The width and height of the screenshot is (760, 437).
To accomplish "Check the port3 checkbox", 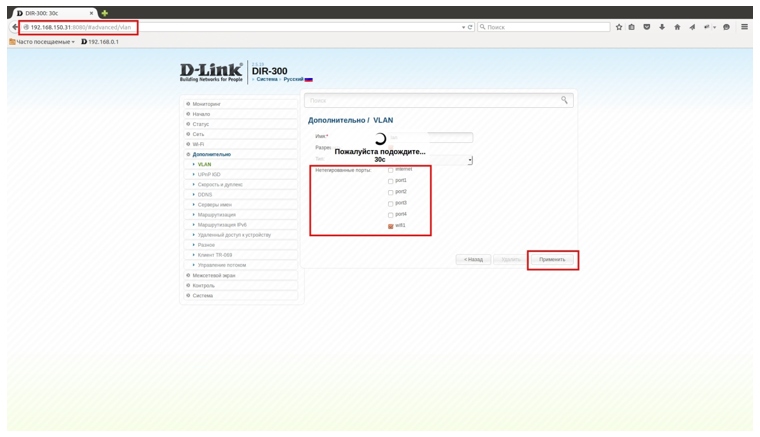I will tap(391, 203).
